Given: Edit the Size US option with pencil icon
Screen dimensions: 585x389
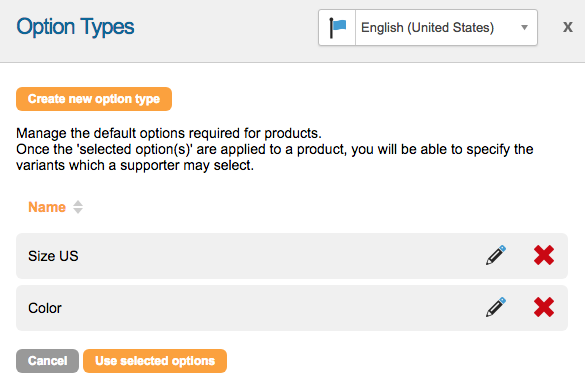Looking at the screenshot, I should coord(496,255).
